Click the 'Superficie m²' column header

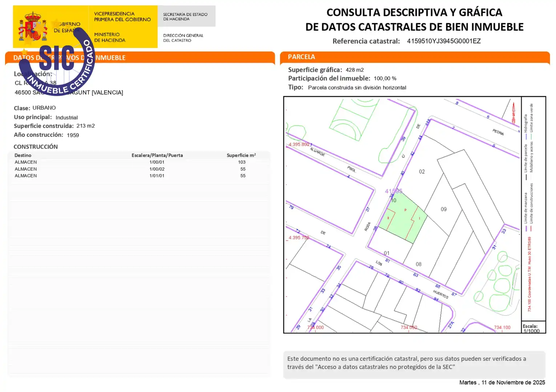click(x=241, y=155)
